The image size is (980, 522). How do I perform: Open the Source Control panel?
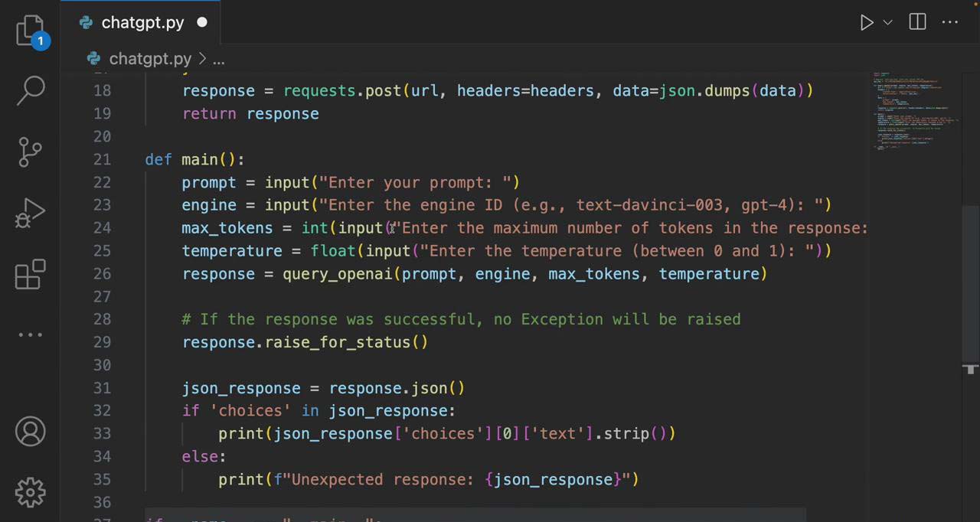(31, 151)
